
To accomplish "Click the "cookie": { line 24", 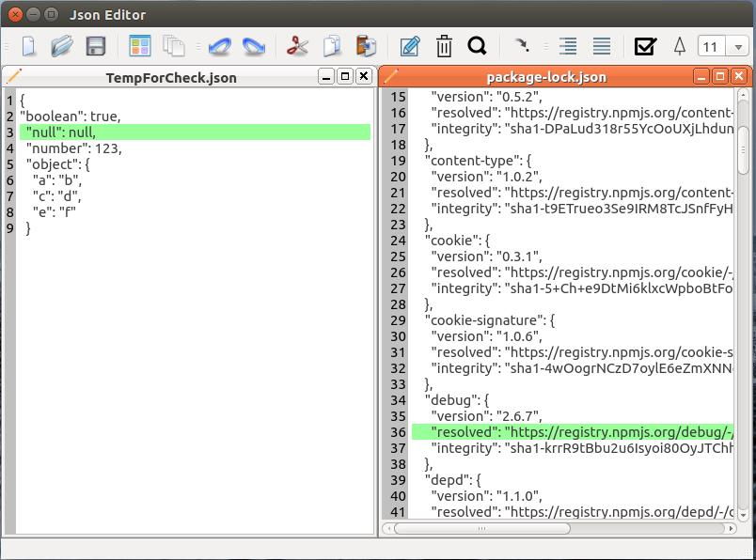I will [457, 241].
